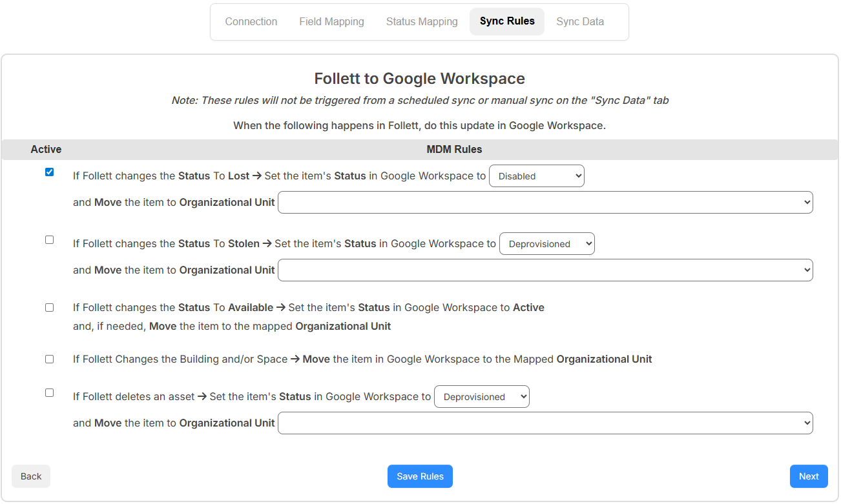Switch to the Connection tab
Screen dimensions: 841x504
[251, 21]
